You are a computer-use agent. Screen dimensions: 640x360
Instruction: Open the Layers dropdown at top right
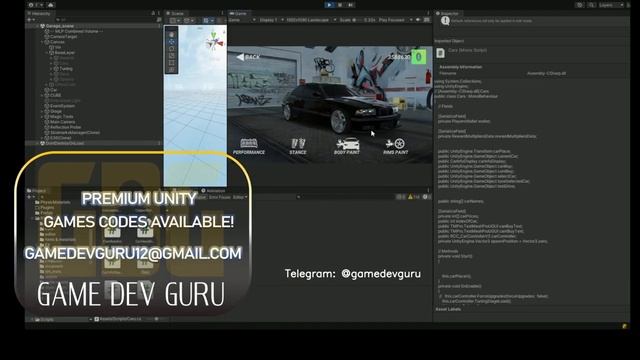(x=611, y=5)
